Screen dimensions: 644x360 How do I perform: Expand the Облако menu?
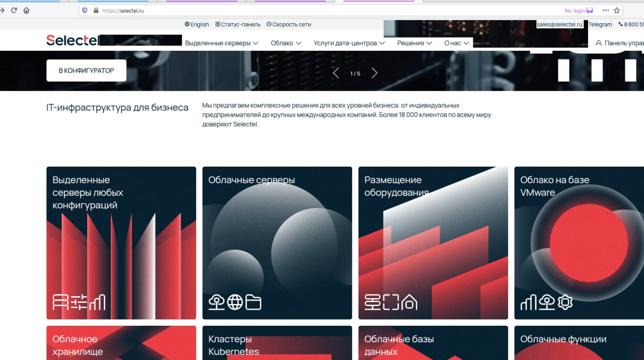pyautogui.click(x=286, y=43)
